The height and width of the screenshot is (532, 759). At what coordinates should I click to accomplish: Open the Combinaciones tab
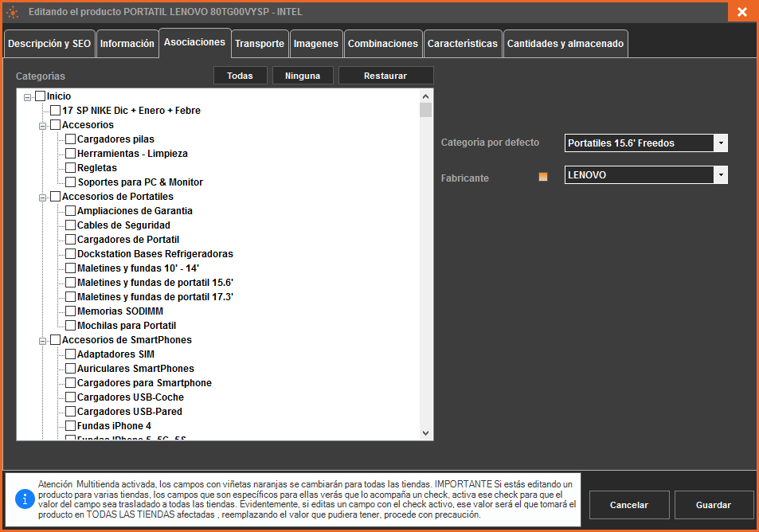(x=382, y=44)
